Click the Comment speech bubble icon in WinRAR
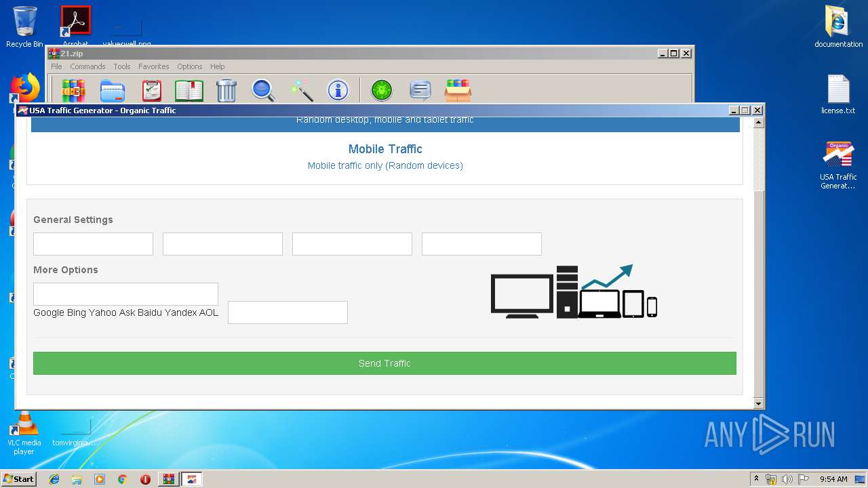The height and width of the screenshot is (488, 868). 420,89
